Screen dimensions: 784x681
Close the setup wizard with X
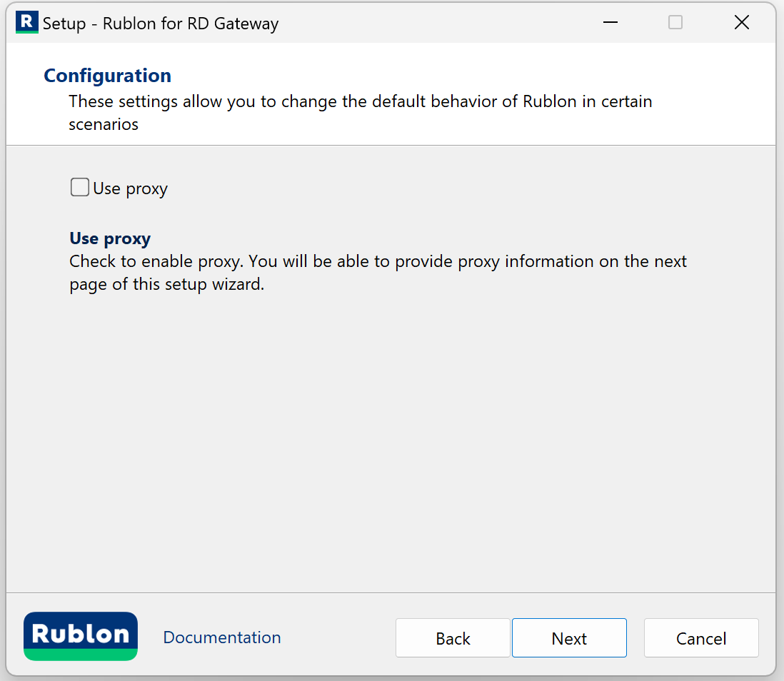tap(742, 23)
